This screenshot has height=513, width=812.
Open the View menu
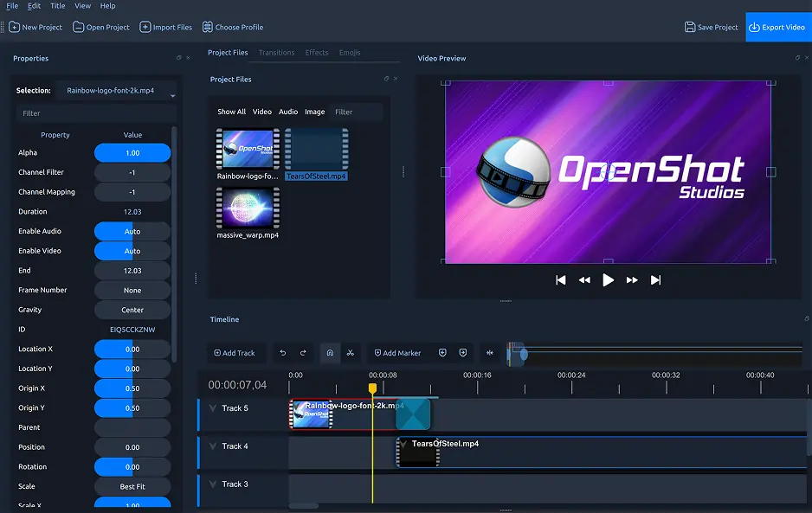[82, 6]
